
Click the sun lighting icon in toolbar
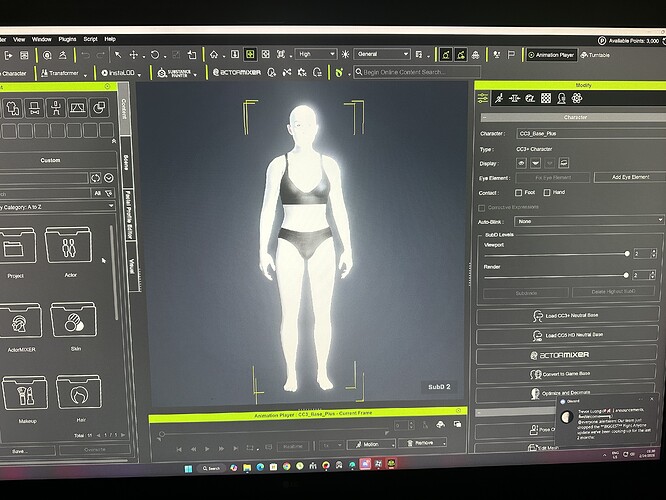pyautogui.click(x=346, y=54)
